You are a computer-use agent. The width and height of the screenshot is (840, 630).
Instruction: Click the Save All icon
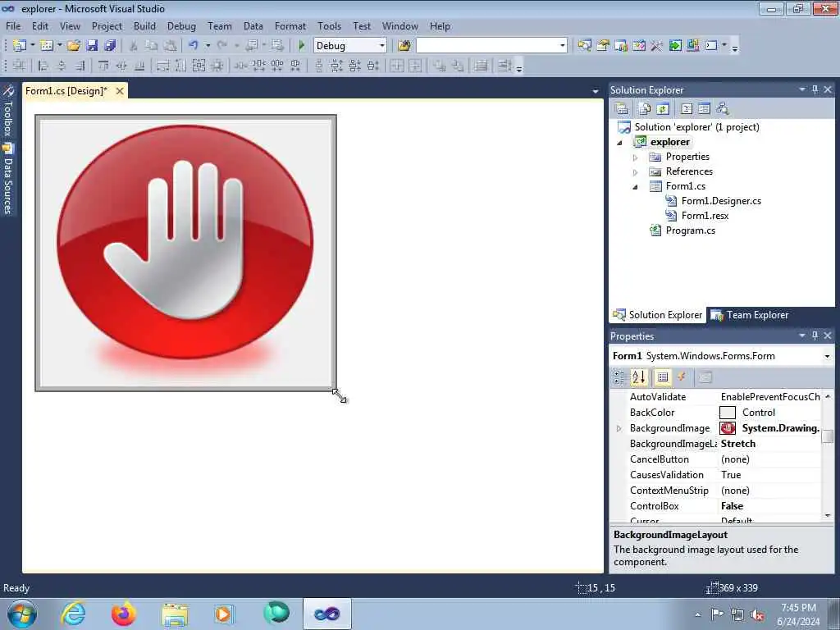(x=110, y=46)
